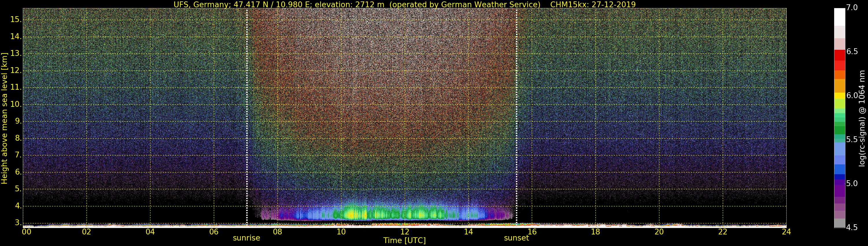
Task: Click time axis tick label '02'
Action: point(87,232)
